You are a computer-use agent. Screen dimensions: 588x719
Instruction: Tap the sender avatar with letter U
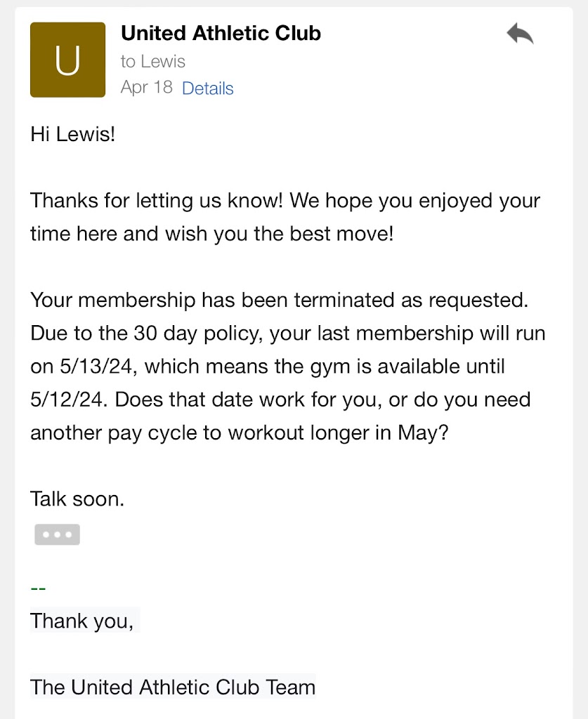coord(67,60)
